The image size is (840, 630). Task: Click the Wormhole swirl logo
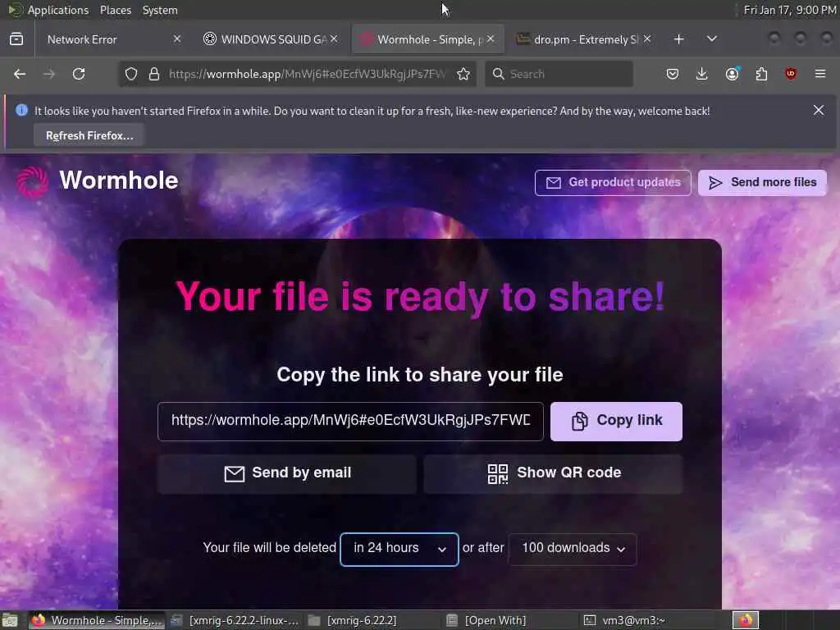pos(33,181)
